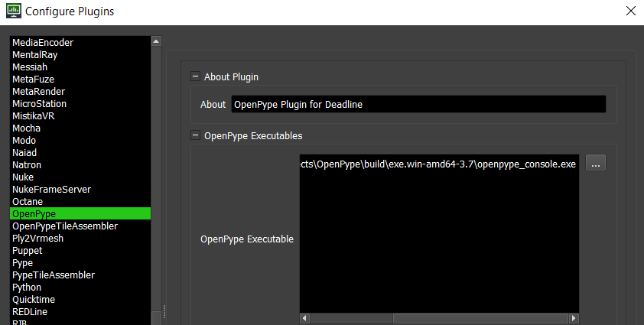Screen dimensions: 644x325
Task: Select PypeTileAssembler from the list
Action: click(54, 275)
